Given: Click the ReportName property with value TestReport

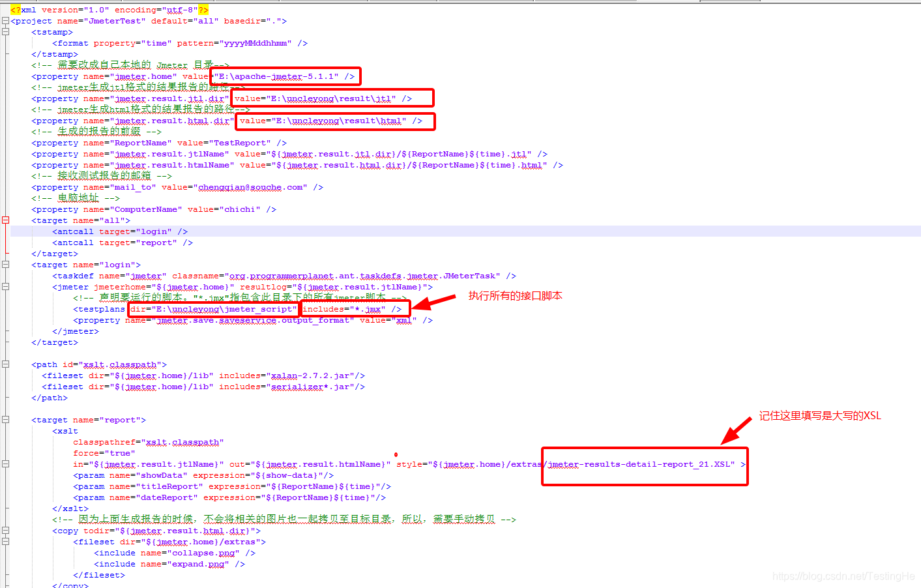Looking at the screenshot, I should [159, 143].
